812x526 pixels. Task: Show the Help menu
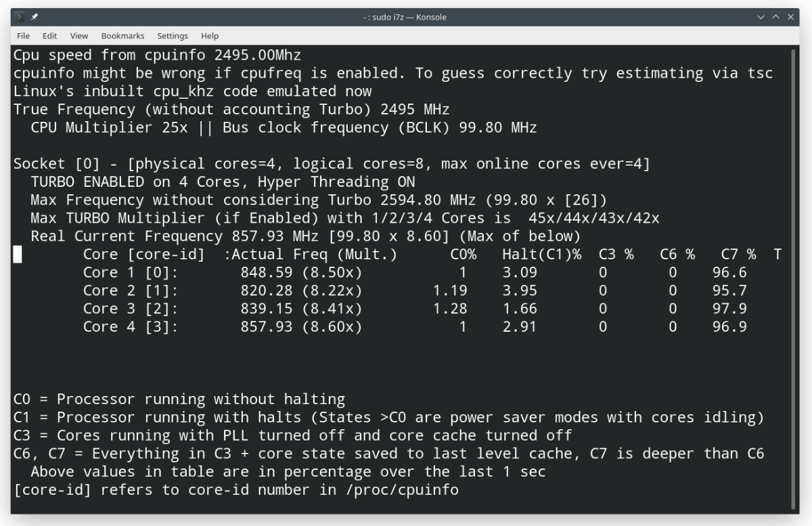pyautogui.click(x=210, y=36)
